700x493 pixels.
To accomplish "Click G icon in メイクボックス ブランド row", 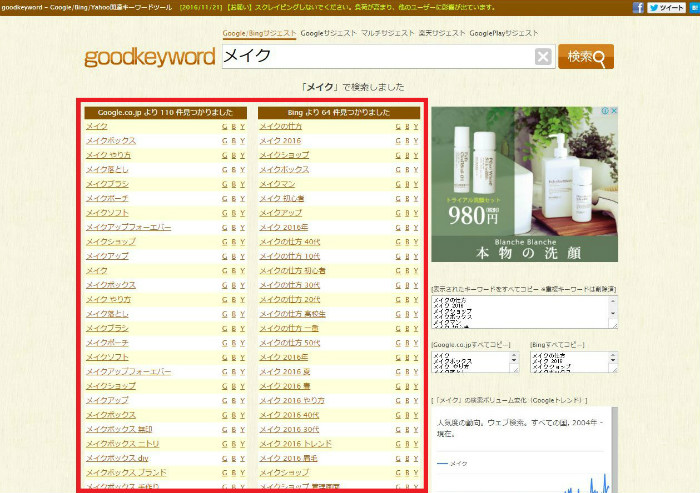I will coord(225,473).
